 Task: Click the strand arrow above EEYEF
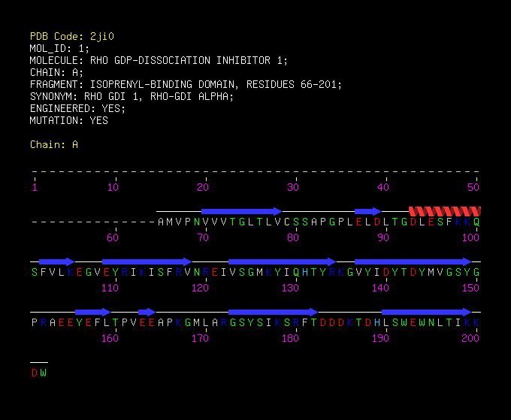(93, 312)
